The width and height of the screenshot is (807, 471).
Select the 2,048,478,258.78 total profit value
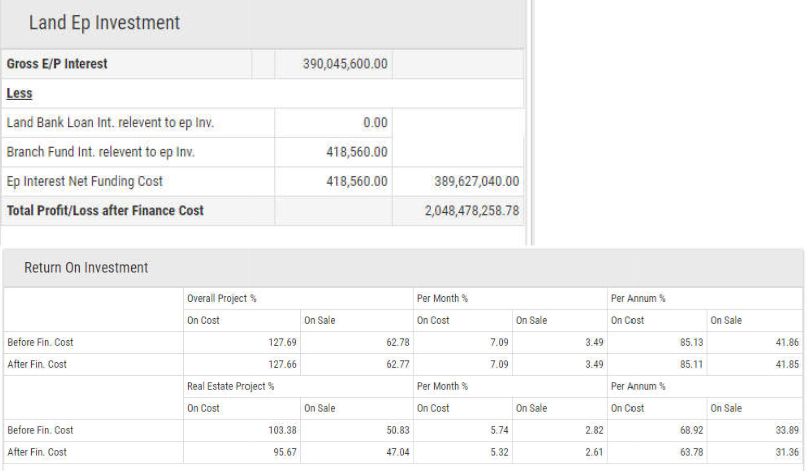pos(457,210)
